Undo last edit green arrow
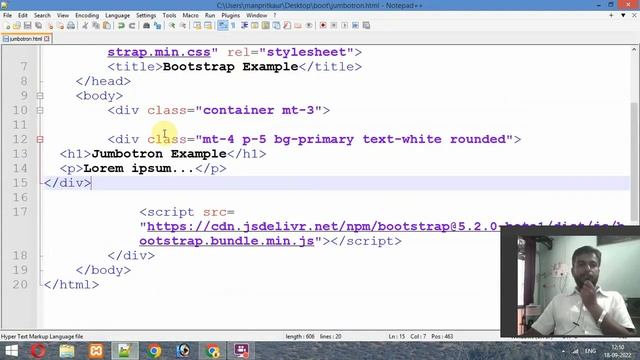Screen dimensions: 640x360 click(x=121, y=25)
